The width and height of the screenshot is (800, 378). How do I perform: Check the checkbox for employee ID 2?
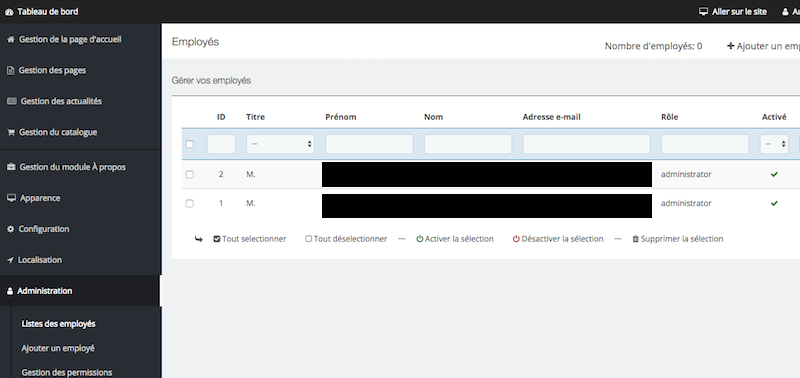(x=190, y=174)
